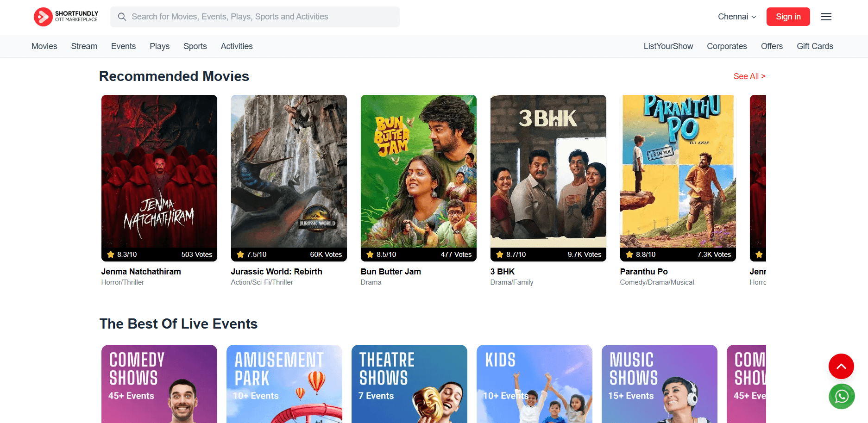Viewport: 868px width, 423px height.
Task: Open the Offers link
Action: click(x=772, y=46)
